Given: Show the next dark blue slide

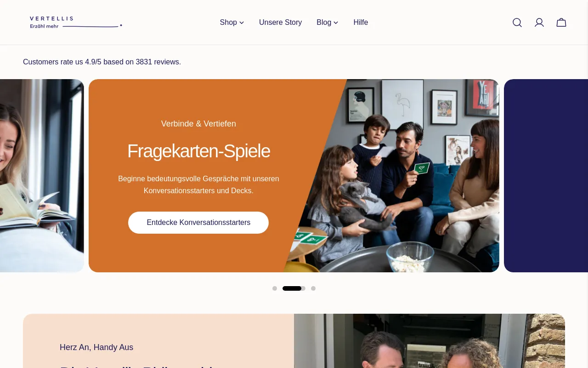Looking at the screenshot, I should point(546,176).
